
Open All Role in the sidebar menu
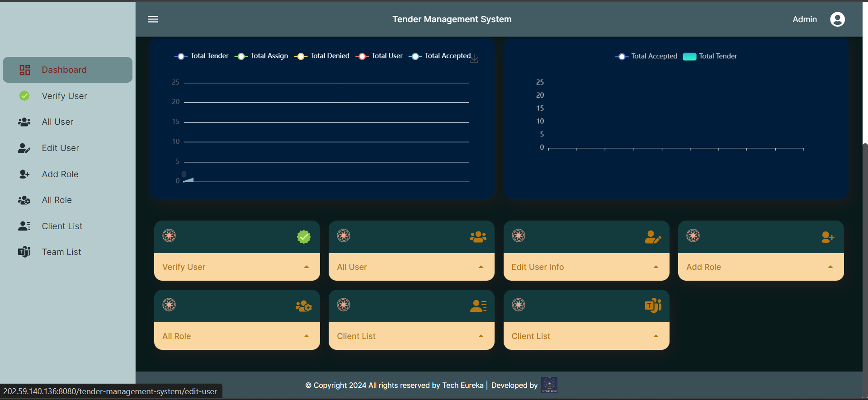coord(68,200)
